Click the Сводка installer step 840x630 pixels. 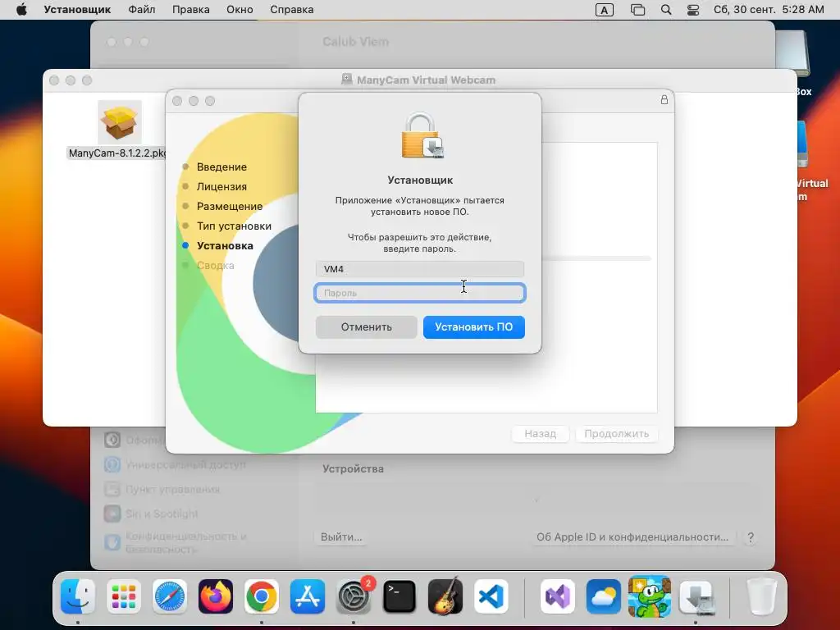[215, 265]
